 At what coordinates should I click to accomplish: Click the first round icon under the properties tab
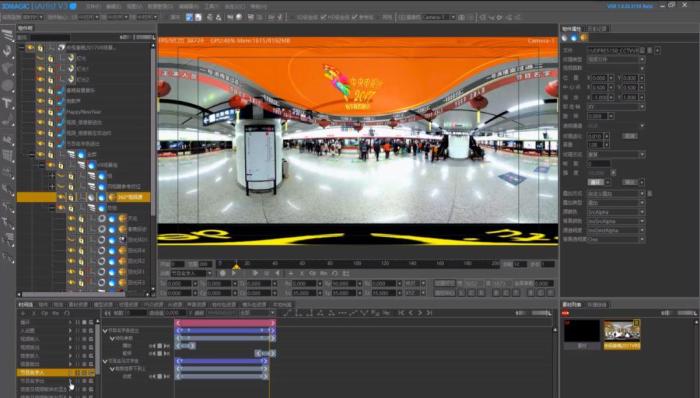click(565, 38)
